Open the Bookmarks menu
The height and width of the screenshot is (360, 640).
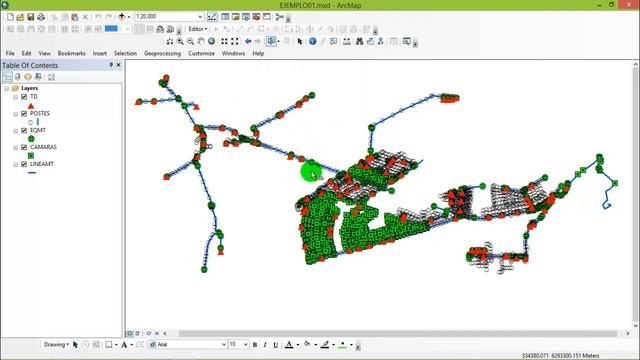(72, 53)
